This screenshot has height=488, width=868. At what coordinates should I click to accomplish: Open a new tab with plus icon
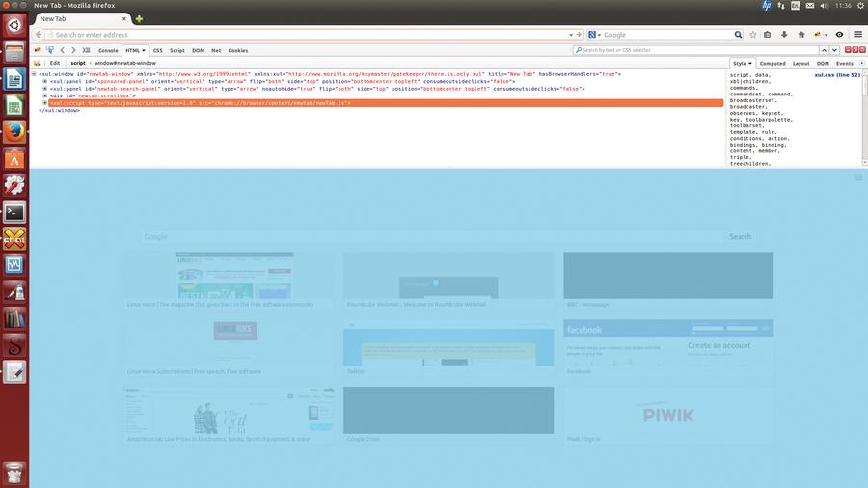pos(139,19)
